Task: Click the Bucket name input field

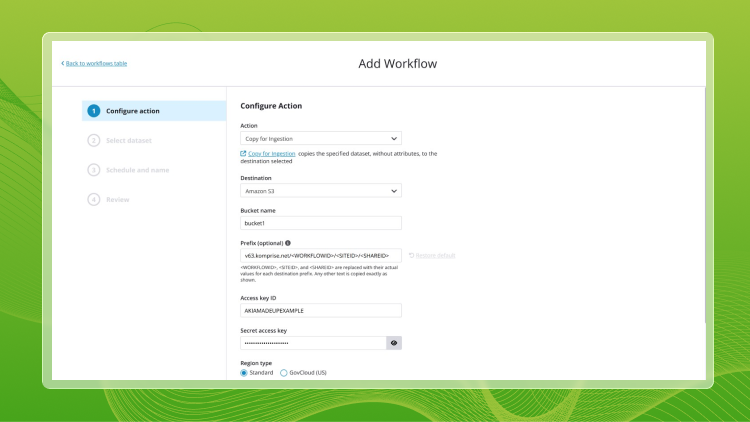Action: [320, 224]
